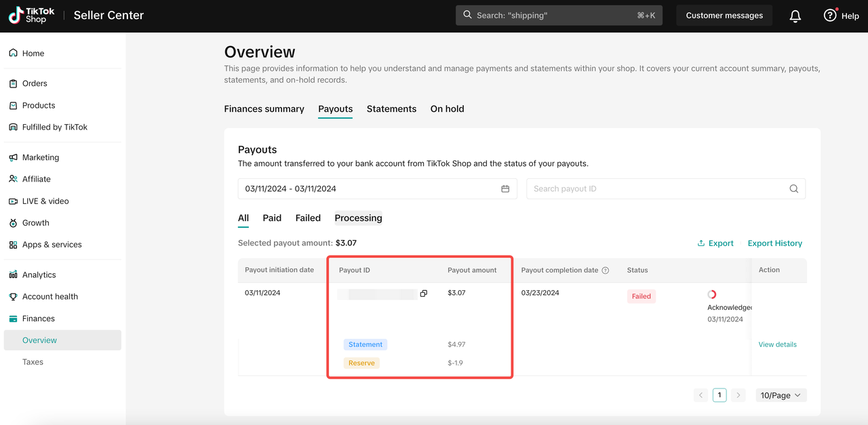The width and height of the screenshot is (868, 425).
Task: Open Export History link
Action: pyautogui.click(x=774, y=243)
